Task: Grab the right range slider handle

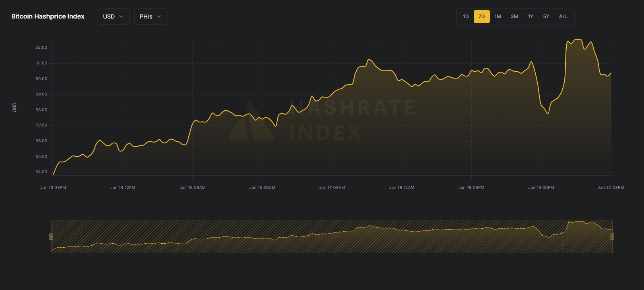Action: pyautogui.click(x=612, y=236)
